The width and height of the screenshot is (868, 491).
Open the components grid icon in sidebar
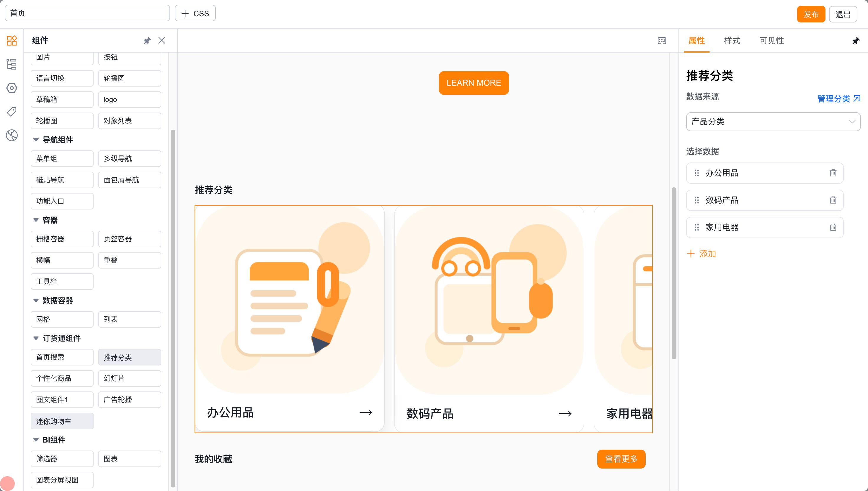pyautogui.click(x=12, y=40)
